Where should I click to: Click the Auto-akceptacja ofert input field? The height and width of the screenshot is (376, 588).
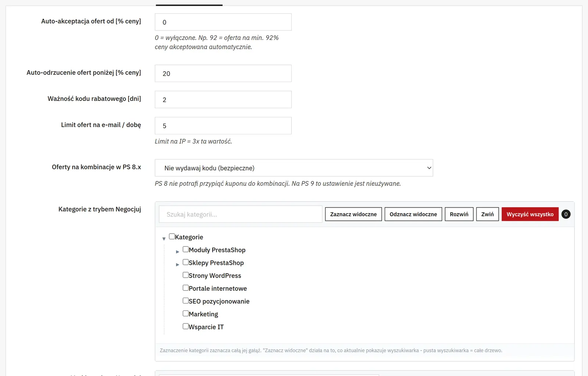(223, 22)
